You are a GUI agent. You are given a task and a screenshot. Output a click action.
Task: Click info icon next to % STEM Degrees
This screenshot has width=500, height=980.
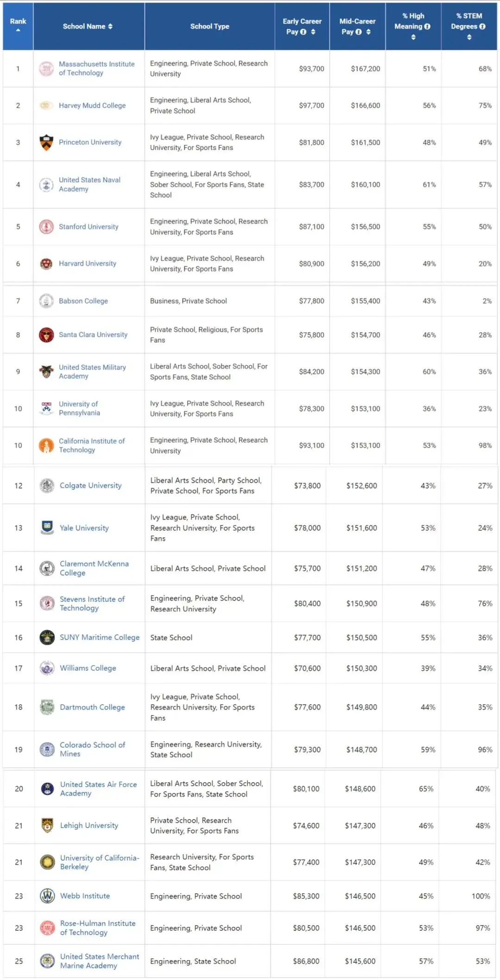(482, 26)
